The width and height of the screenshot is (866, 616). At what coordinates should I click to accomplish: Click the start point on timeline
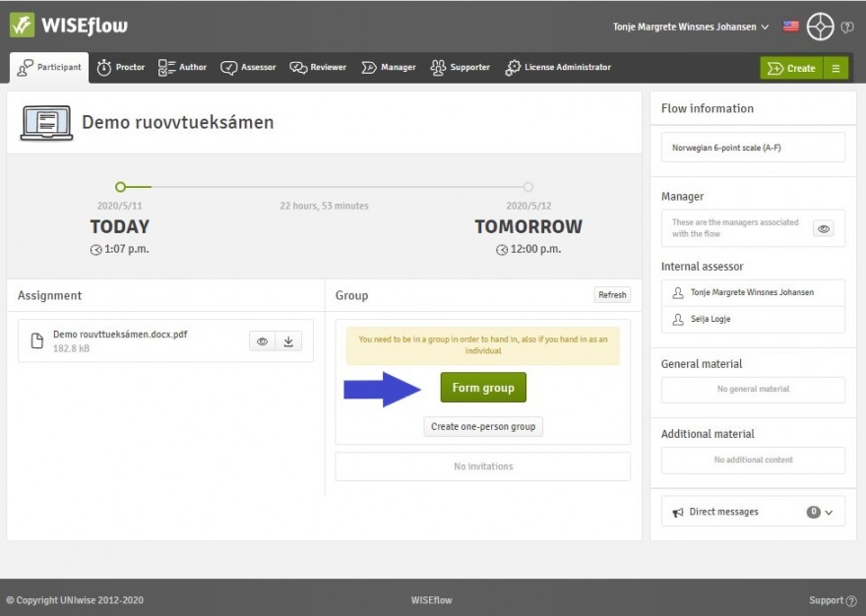(120, 187)
